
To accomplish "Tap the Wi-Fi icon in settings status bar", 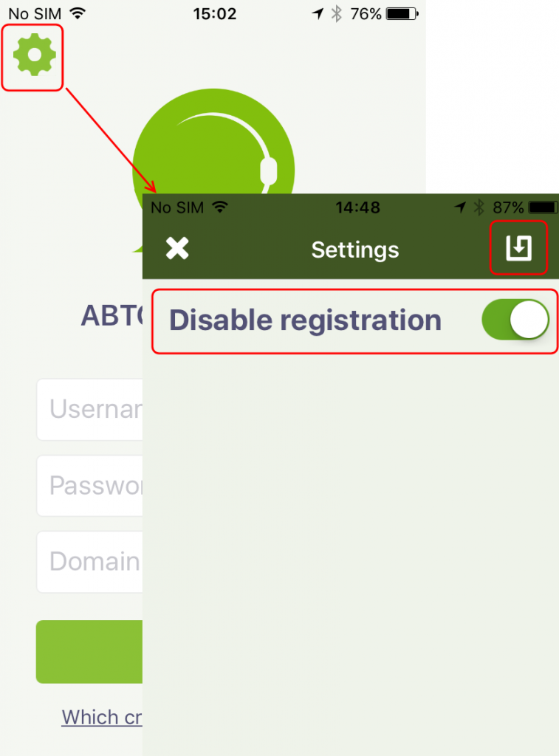I will pyautogui.click(x=220, y=207).
